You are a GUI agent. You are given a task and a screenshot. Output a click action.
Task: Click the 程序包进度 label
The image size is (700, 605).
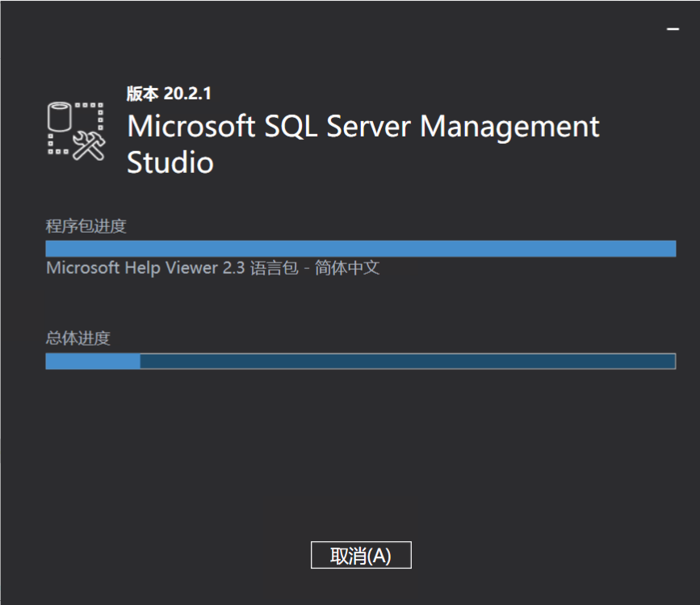pos(86,226)
